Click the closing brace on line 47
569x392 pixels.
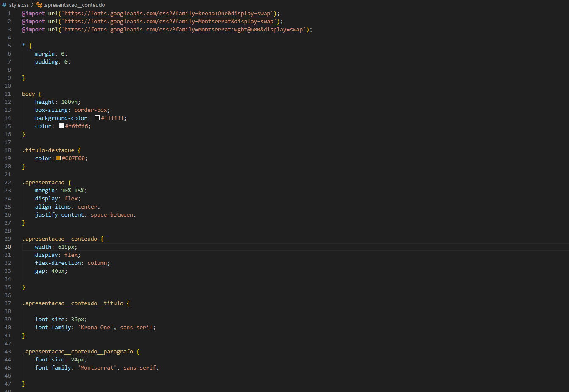tap(24, 384)
